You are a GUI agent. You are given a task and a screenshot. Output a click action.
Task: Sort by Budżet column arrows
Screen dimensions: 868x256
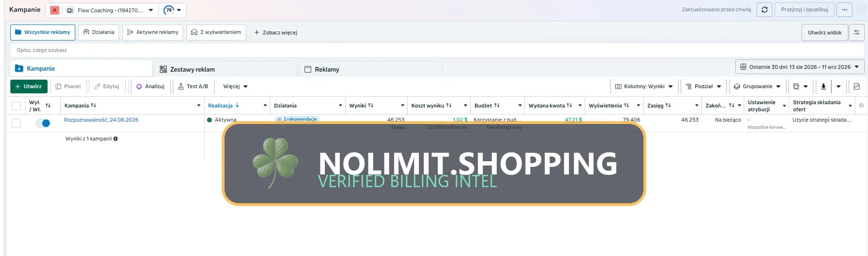(x=497, y=106)
